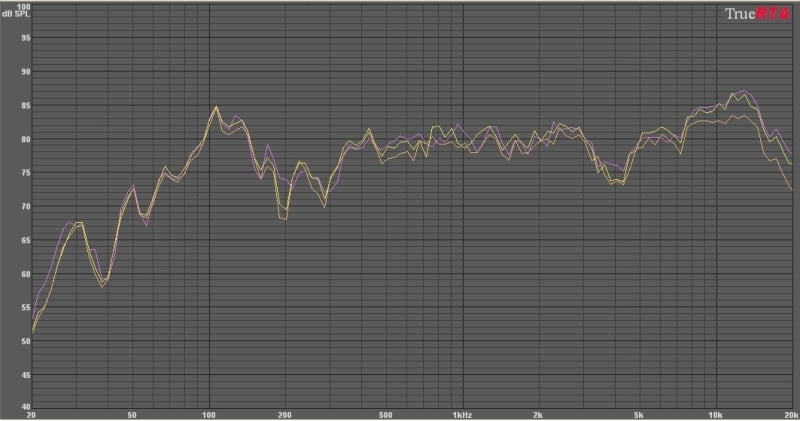This screenshot has height=421, width=800.
Task: Click the 5k frequency axis label
Action: coord(638,414)
